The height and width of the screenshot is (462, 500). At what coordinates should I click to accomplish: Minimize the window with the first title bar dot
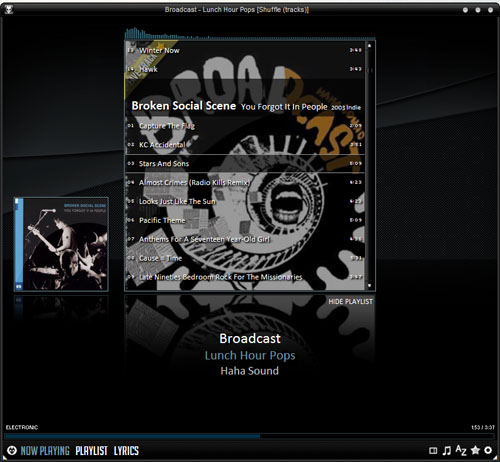pos(465,10)
